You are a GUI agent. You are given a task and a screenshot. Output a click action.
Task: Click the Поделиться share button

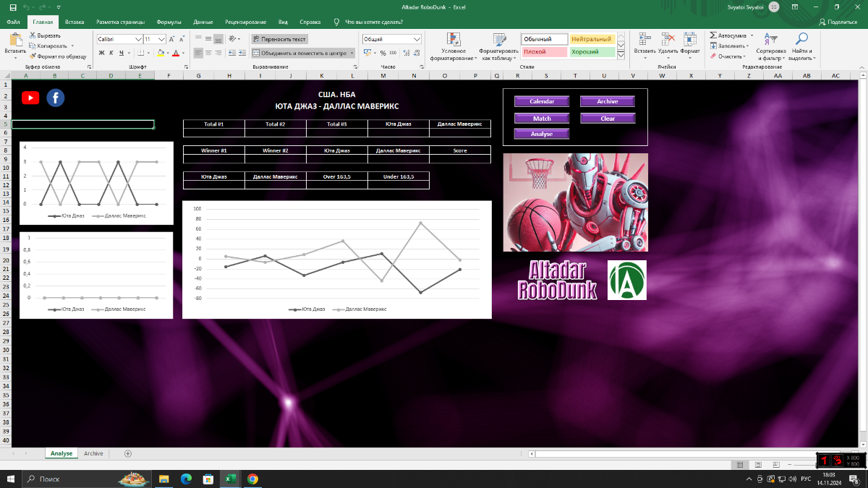(838, 22)
